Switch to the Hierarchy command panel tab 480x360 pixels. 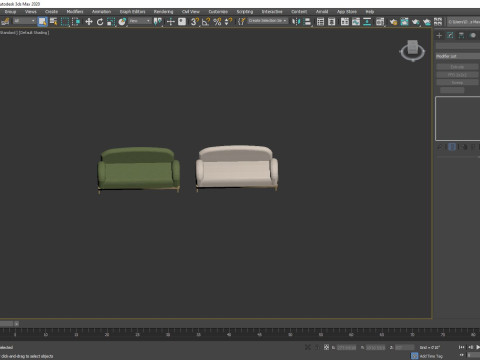tap(461, 35)
